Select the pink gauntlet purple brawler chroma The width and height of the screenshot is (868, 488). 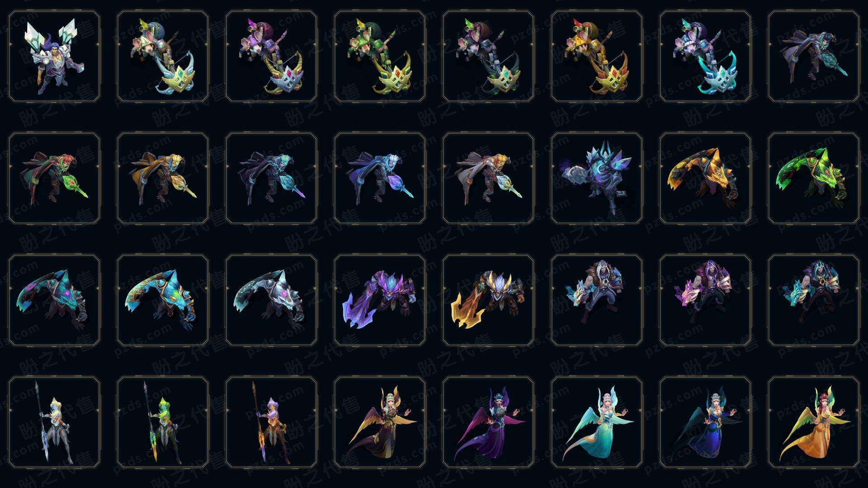(705, 300)
